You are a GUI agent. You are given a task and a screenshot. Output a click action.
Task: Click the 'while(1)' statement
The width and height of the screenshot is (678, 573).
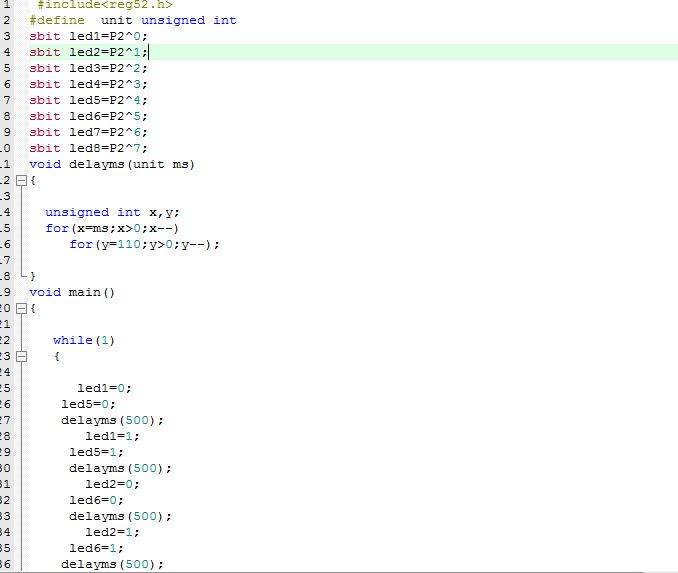pos(84,340)
